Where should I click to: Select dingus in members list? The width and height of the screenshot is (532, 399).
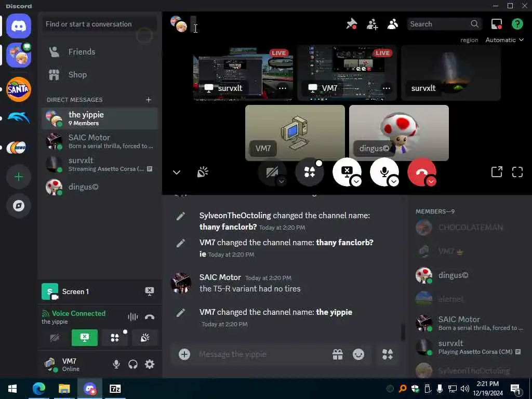pyautogui.click(x=469, y=275)
